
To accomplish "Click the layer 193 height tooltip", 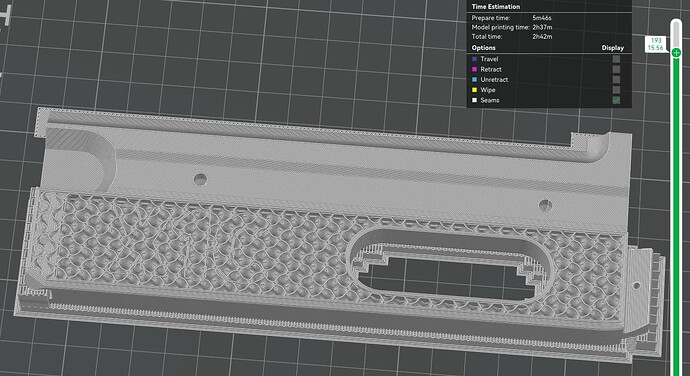I will [656, 44].
